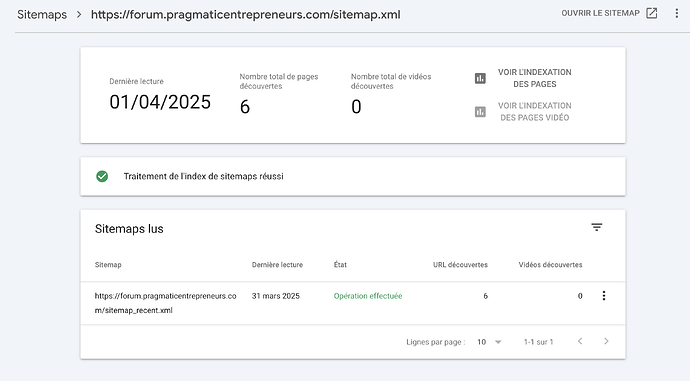Navigate back to Sitemaps breadcrumb
This screenshot has height=381, width=690.
pyautogui.click(x=42, y=15)
